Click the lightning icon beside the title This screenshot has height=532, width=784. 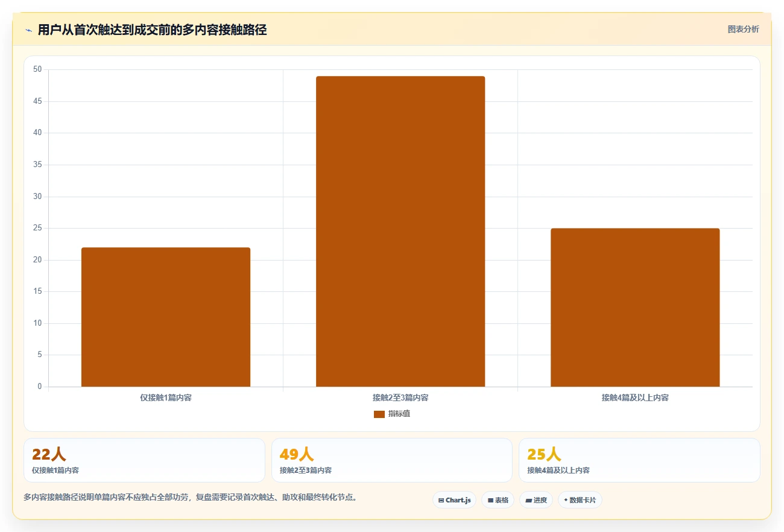click(28, 30)
